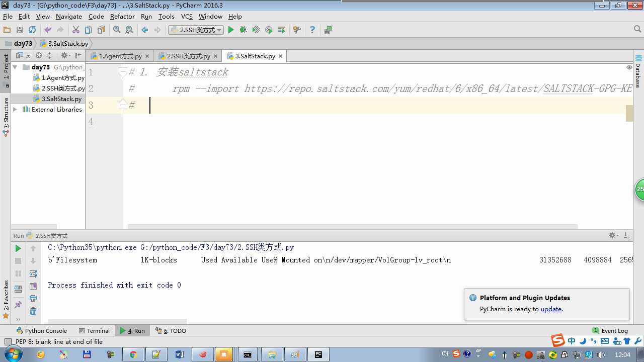Click the Profile toolbar icon
Screen dimensions: 644x362
pos(269,30)
